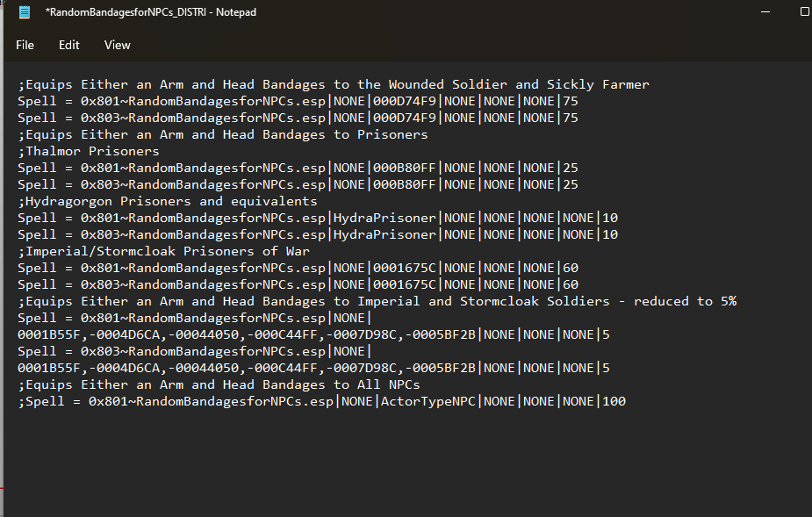Maximize the Notepad window
The height and width of the screenshot is (517, 812).
pos(805,12)
